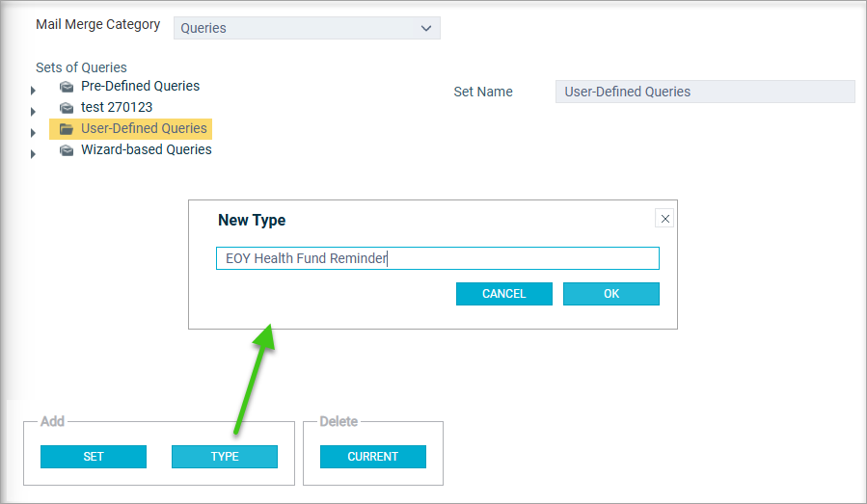Select the Pre-Defined Queries tree item

(140, 86)
